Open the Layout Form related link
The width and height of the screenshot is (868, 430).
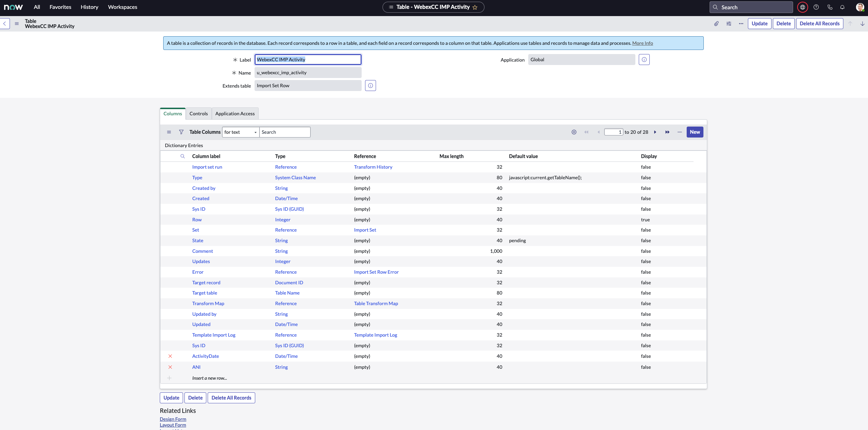pos(173,425)
